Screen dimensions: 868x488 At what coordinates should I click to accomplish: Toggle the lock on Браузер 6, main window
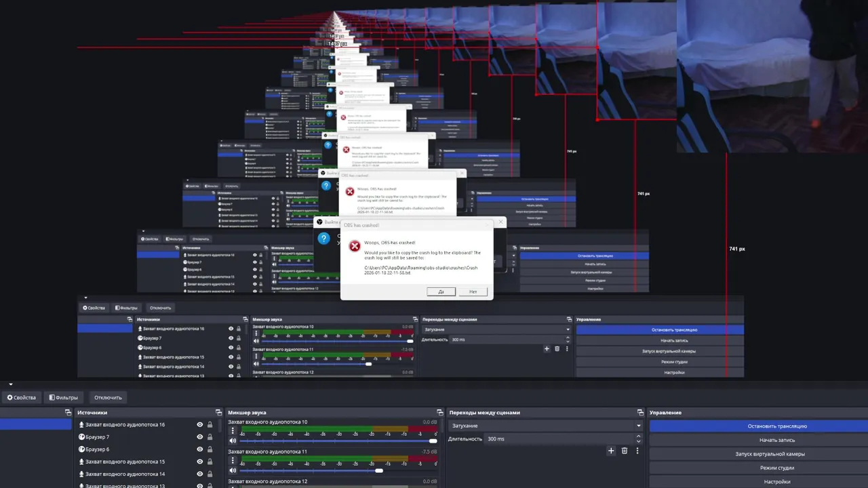(x=210, y=449)
